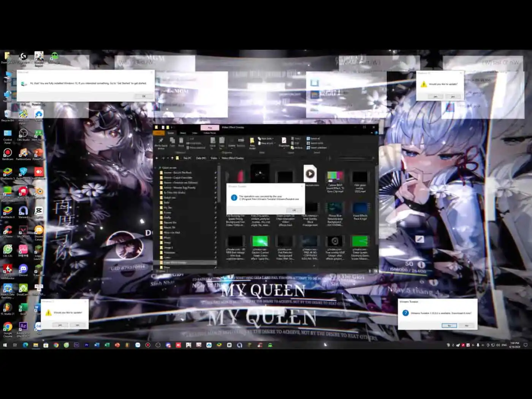Open the Excel desktop shortcut
The image size is (532, 399).
23,309
